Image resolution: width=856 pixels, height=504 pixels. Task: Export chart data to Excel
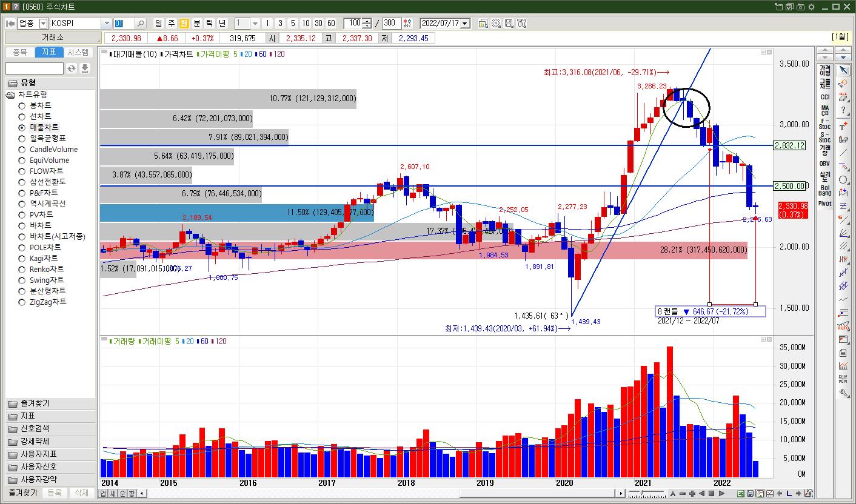coord(740,493)
